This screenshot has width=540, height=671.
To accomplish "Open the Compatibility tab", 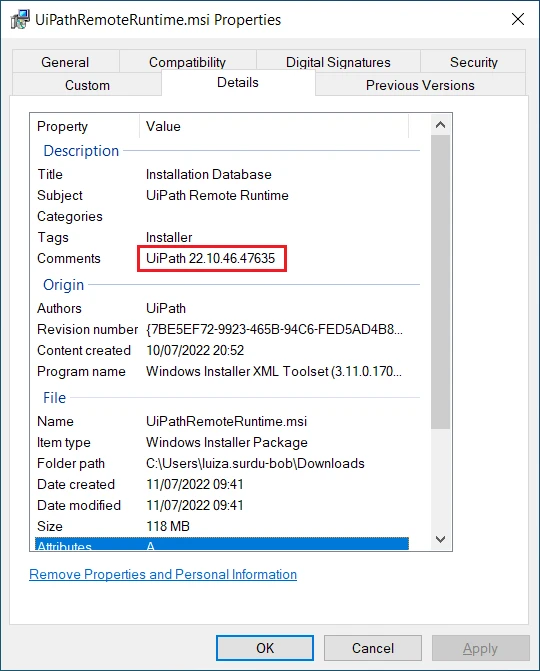I will pos(187,62).
